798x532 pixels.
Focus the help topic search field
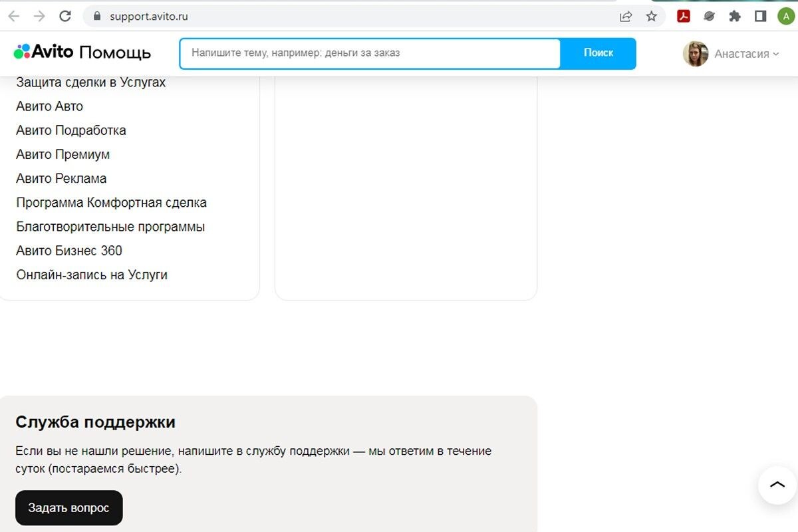(x=370, y=53)
